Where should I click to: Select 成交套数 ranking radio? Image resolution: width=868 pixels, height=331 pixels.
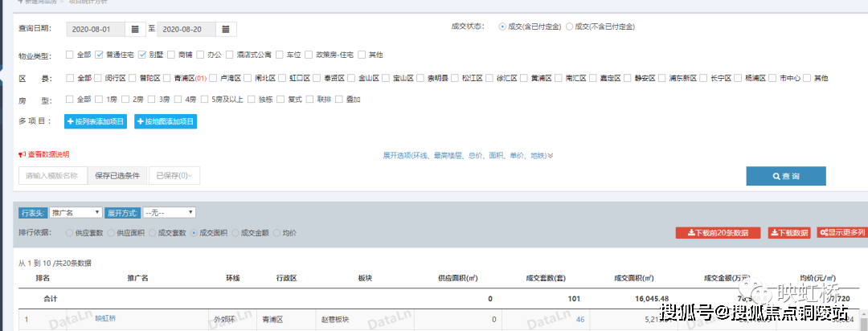(152, 233)
